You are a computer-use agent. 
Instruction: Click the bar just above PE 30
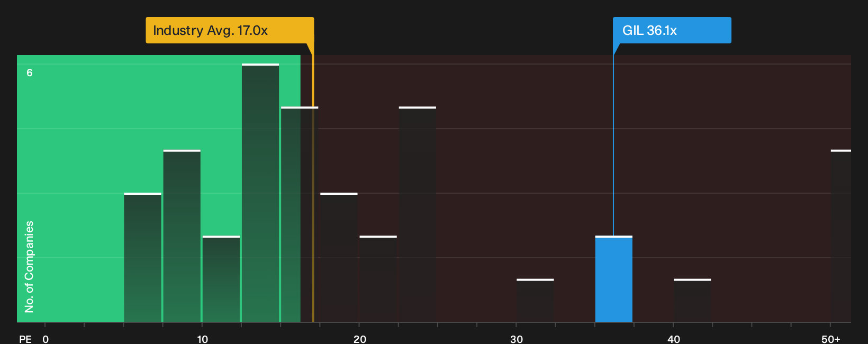535,301
